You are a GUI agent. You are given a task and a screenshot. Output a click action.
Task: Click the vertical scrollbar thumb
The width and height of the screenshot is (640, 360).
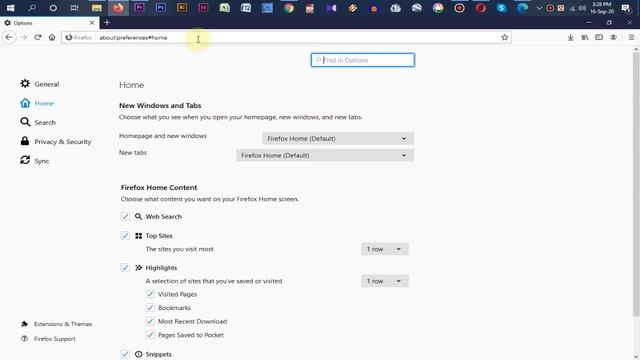636,184
